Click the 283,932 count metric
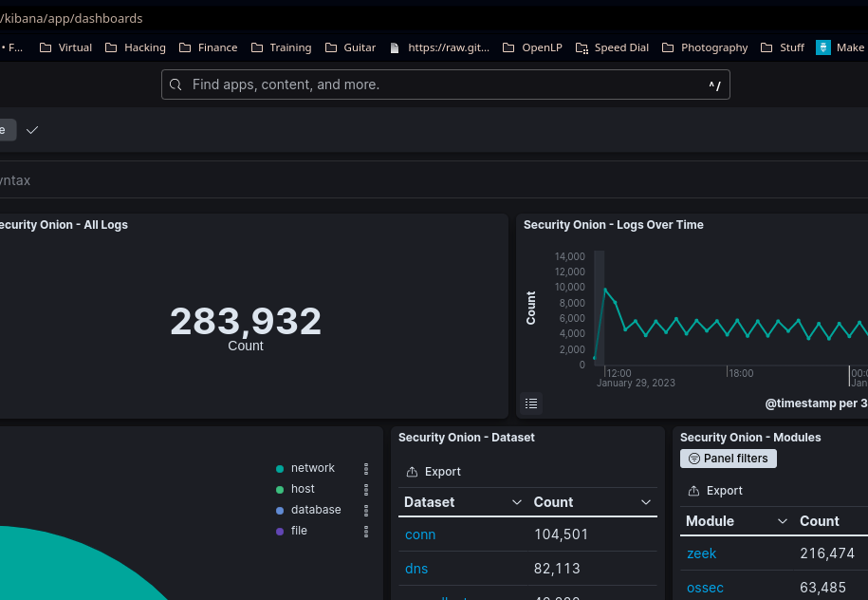868x600 pixels. click(246, 321)
